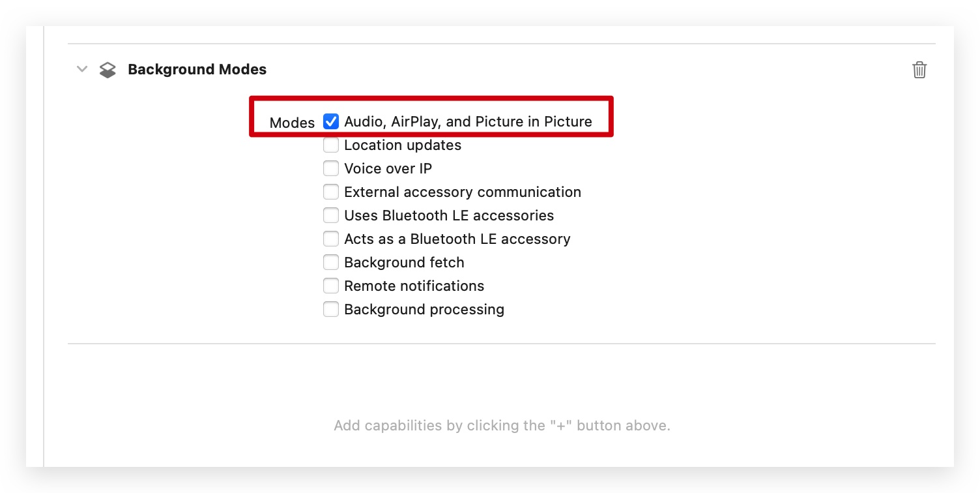Turn on the Background fetch checkbox

point(331,262)
